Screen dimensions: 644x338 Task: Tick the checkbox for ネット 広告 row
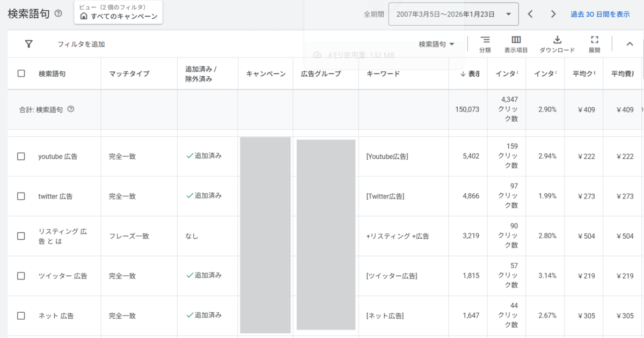(x=21, y=315)
